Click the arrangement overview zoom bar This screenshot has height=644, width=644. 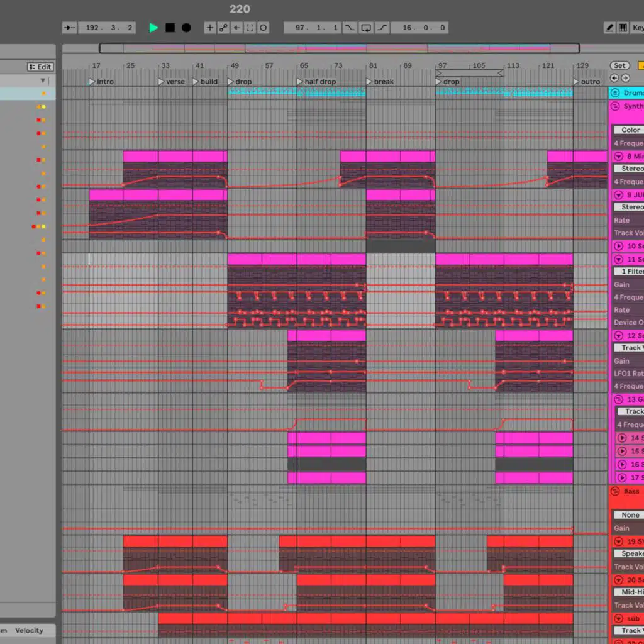339,48
